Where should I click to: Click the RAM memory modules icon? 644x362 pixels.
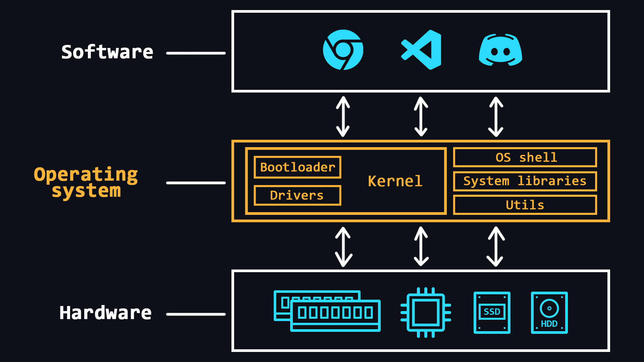click(x=327, y=311)
